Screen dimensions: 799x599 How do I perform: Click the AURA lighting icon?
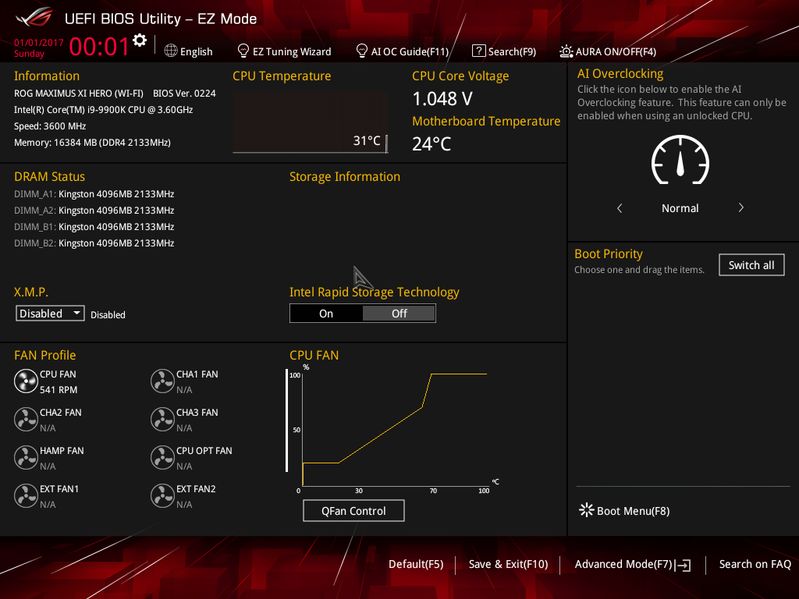coord(566,51)
